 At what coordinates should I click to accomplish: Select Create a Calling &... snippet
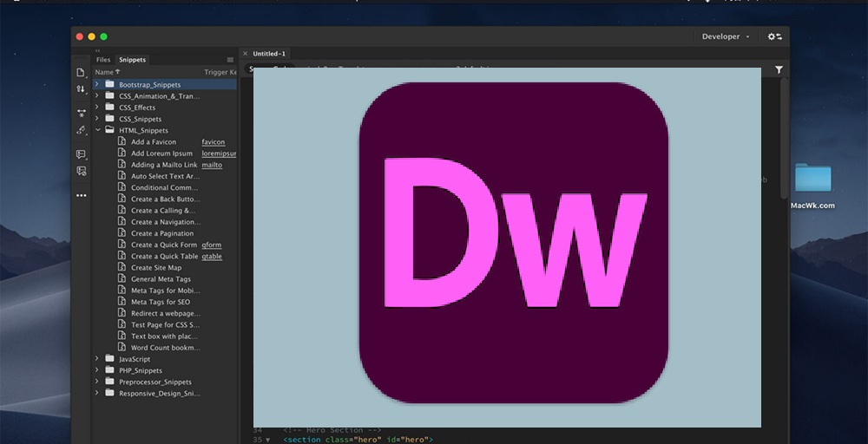[x=165, y=211]
